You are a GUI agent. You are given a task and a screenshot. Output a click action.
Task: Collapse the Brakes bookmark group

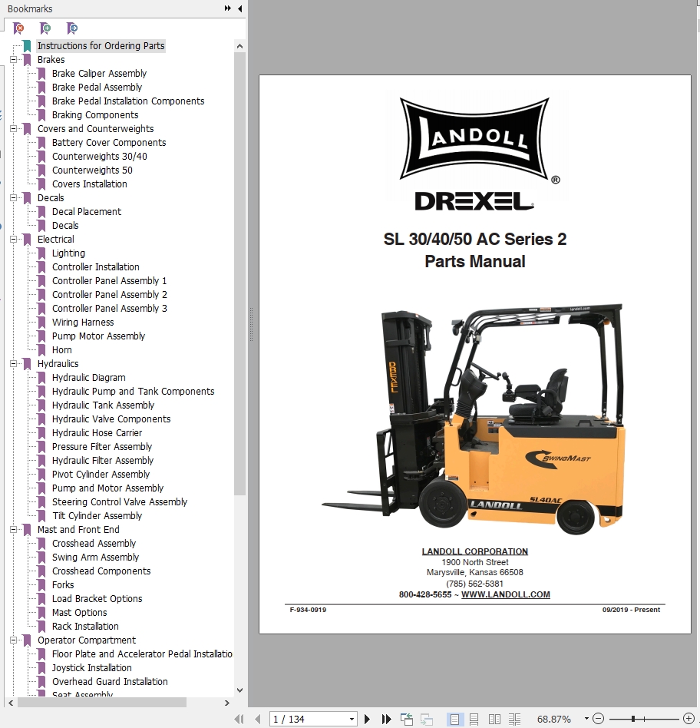[x=14, y=59]
